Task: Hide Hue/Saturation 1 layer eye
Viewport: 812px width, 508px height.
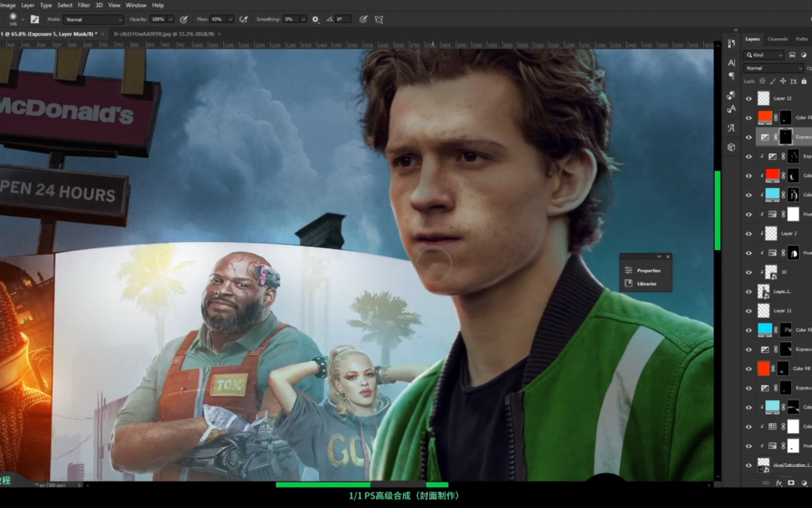Action: coord(749,465)
